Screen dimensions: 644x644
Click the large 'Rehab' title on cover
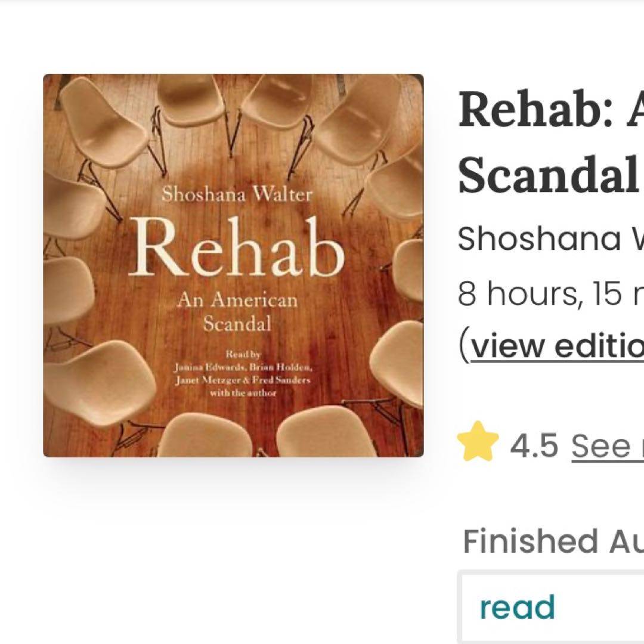237,247
